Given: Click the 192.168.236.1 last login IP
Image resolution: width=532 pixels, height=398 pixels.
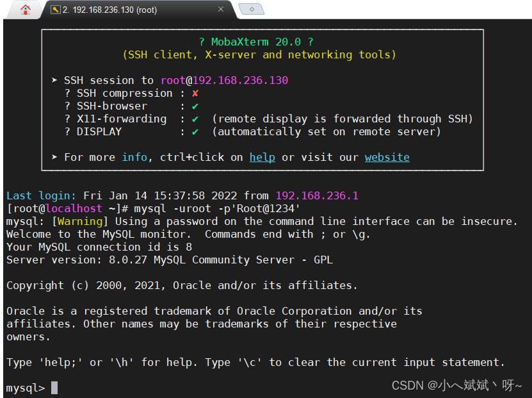Looking at the screenshot, I should pyautogui.click(x=317, y=195).
